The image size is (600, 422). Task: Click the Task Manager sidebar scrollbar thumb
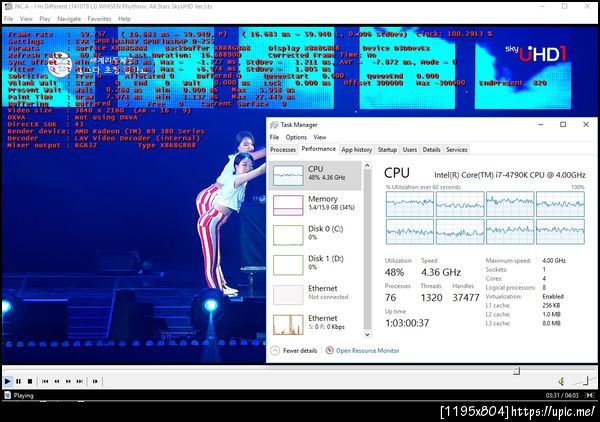[367, 249]
